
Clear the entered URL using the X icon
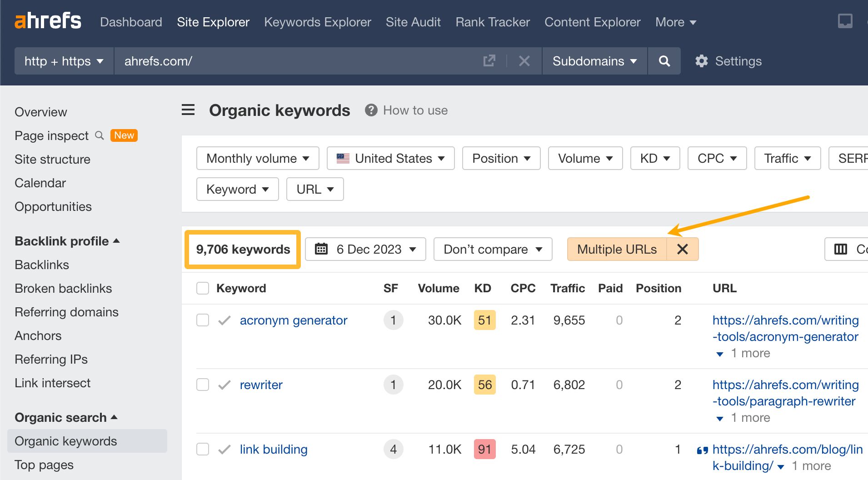[524, 61]
